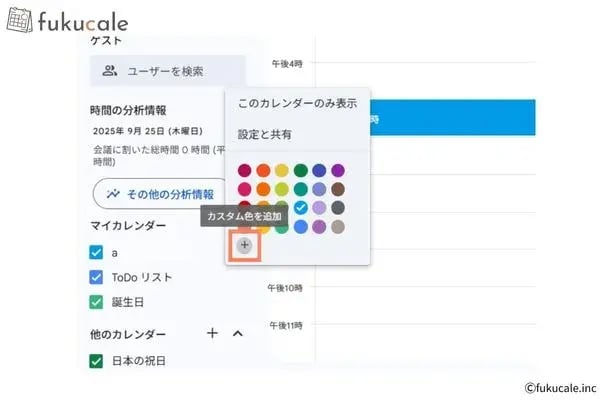Pick the selected blue swatch with checkmark

[x=301, y=208]
